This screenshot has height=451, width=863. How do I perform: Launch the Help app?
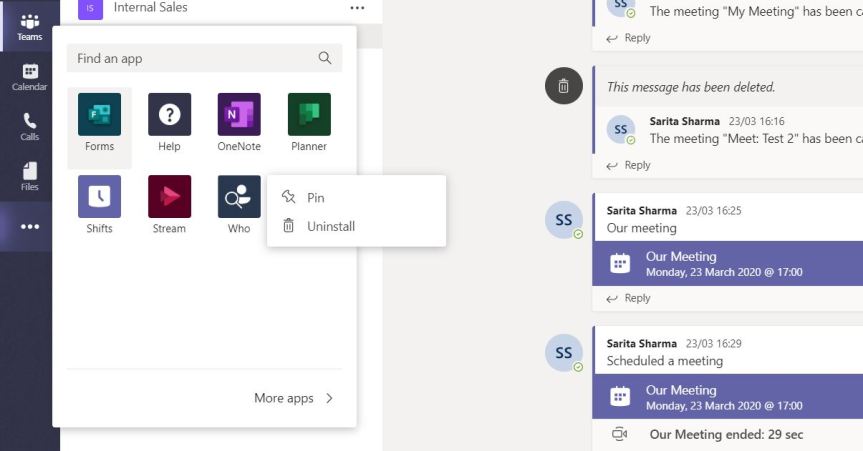click(x=169, y=115)
